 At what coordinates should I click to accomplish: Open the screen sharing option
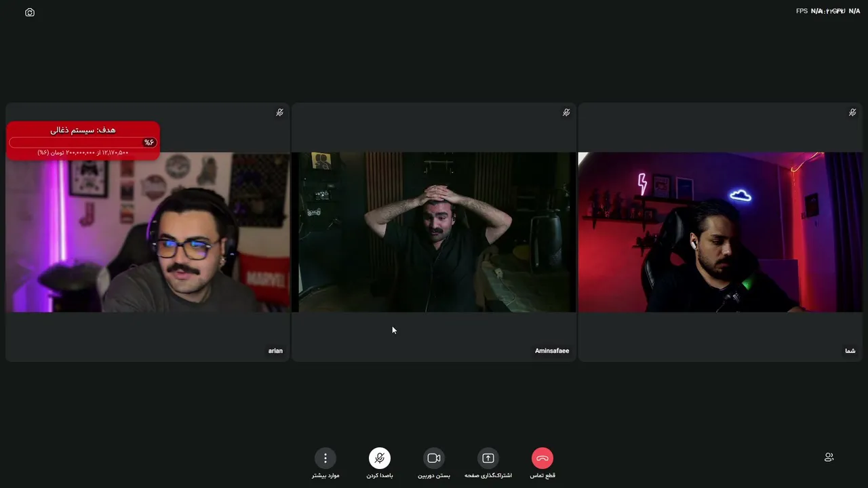(x=488, y=458)
